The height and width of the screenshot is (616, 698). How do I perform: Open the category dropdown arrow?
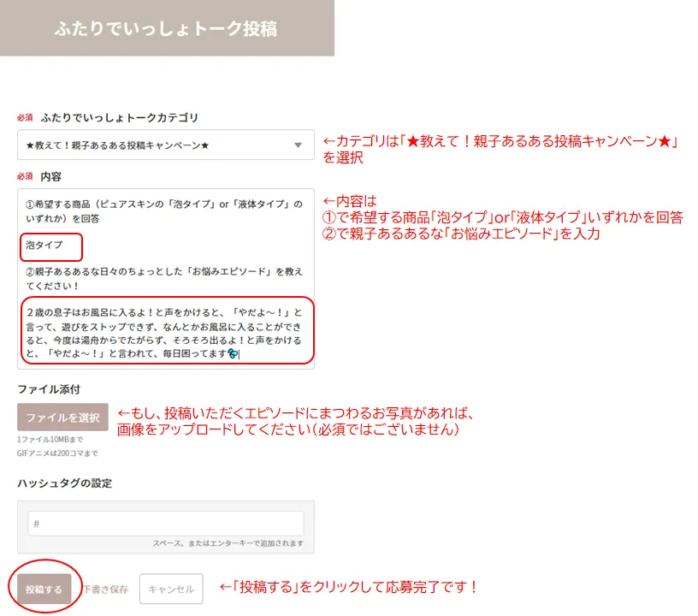tap(298, 145)
